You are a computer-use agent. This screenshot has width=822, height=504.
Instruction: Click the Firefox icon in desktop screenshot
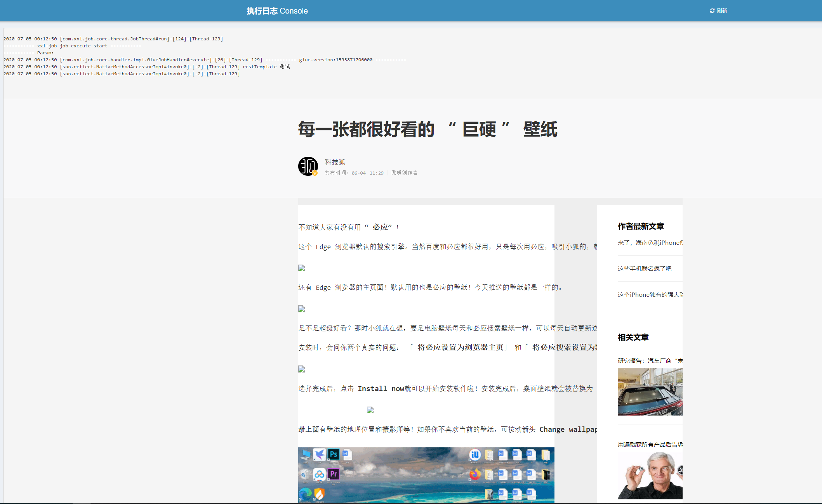(x=474, y=474)
